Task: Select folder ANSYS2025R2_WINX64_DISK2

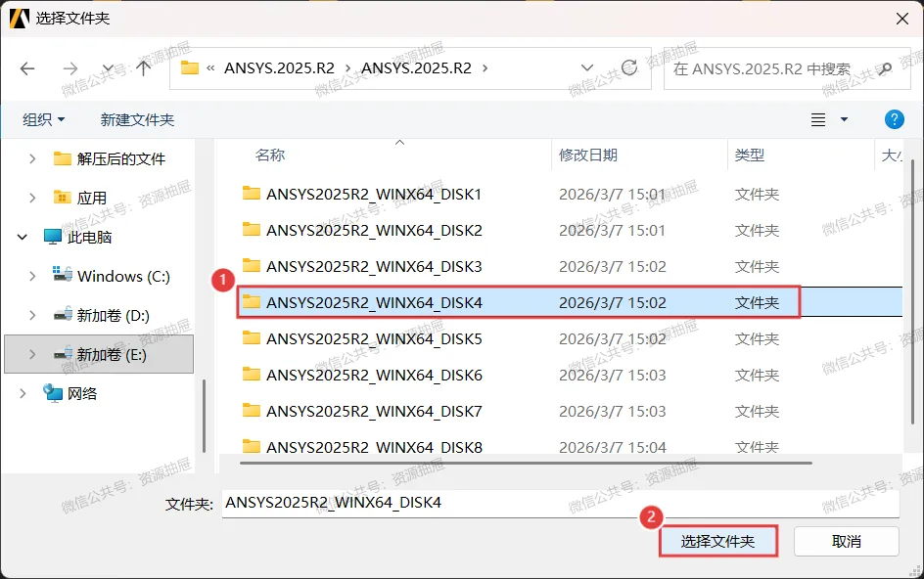Action: coord(374,230)
